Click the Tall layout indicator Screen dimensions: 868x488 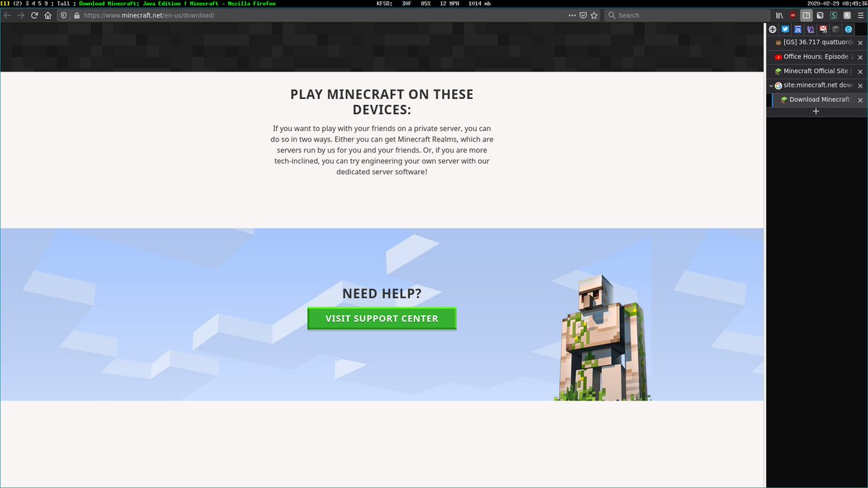coord(64,4)
